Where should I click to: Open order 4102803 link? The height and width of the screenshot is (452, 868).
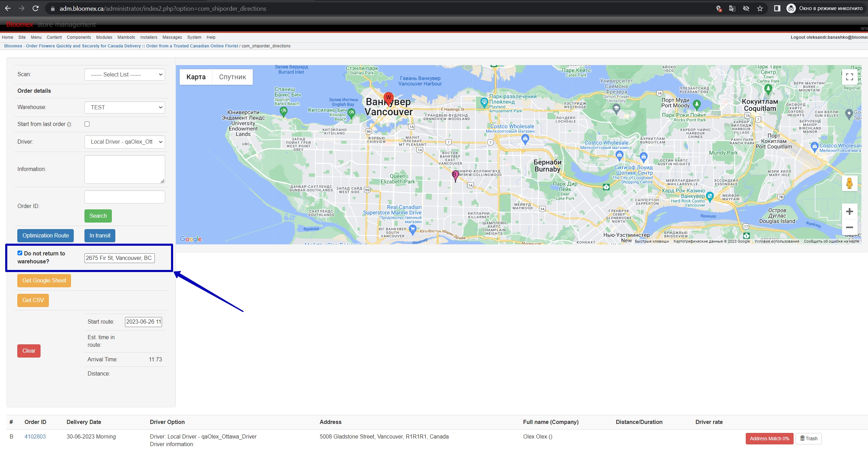pos(35,436)
